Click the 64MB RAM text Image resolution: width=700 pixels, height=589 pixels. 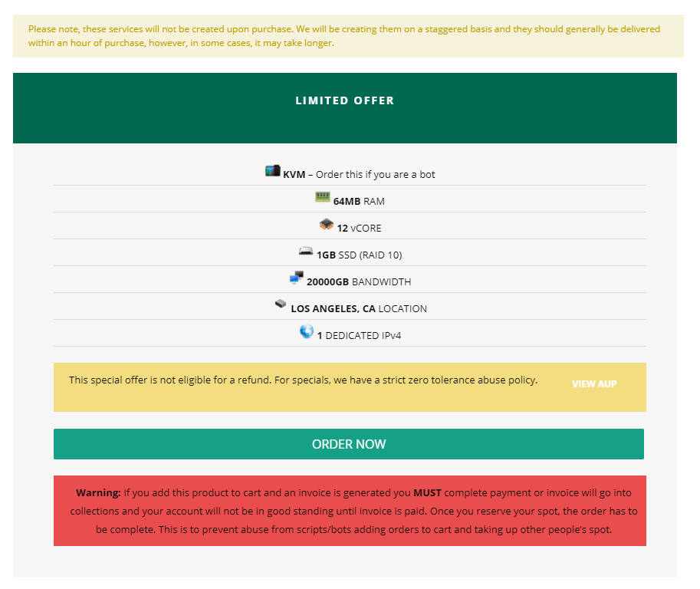tap(359, 202)
